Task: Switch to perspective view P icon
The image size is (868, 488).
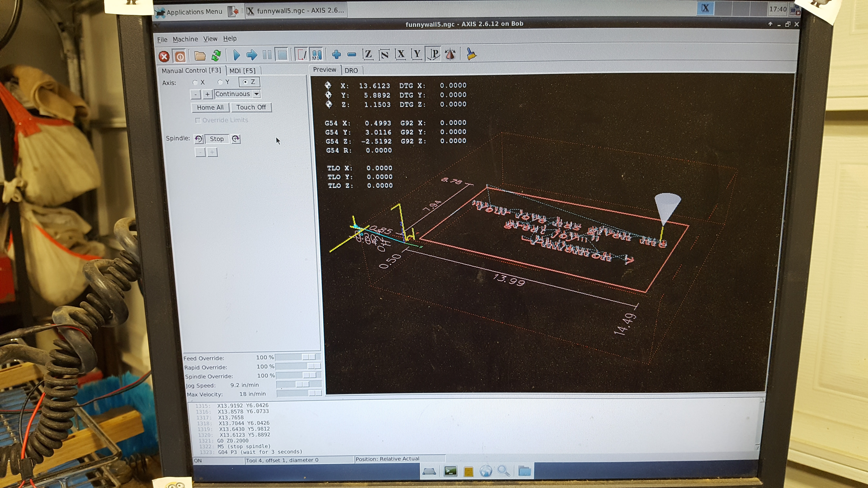Action: tap(434, 54)
